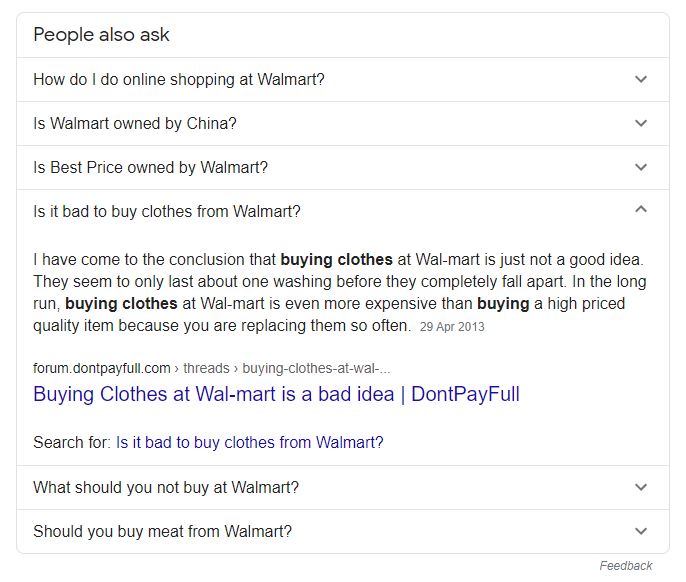The image size is (686, 582).
Task: Click 'Is Best Price owned by Walmart?' question text
Action: (150, 168)
